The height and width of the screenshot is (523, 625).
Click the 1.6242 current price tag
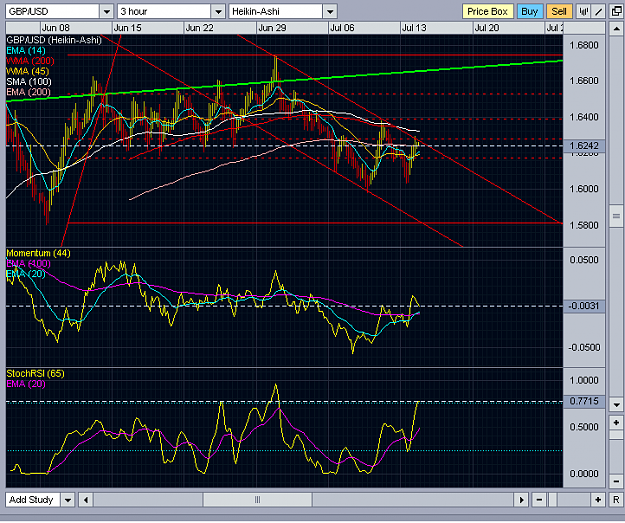click(x=584, y=145)
